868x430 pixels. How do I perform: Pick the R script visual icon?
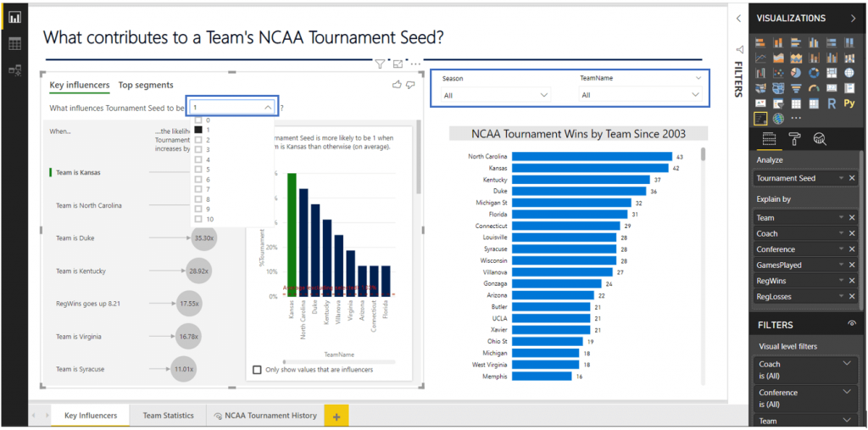click(832, 103)
